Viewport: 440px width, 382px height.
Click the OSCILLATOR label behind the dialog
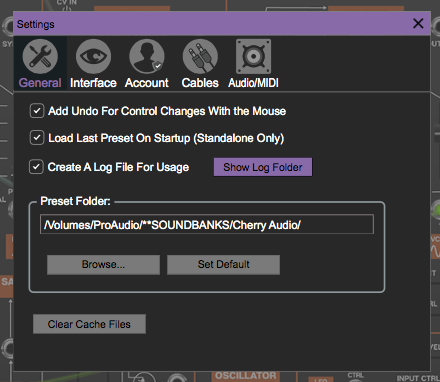pyautogui.click(x=246, y=376)
